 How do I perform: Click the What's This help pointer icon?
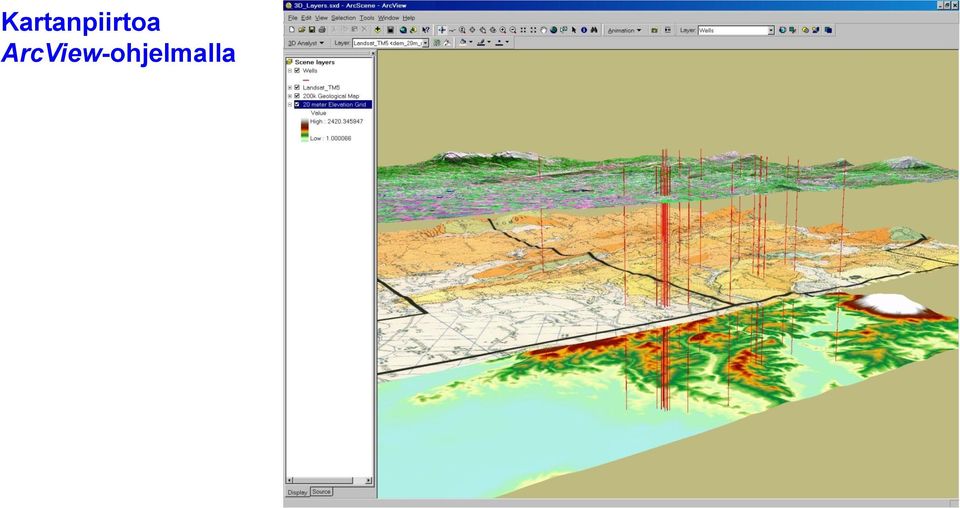[x=426, y=29]
